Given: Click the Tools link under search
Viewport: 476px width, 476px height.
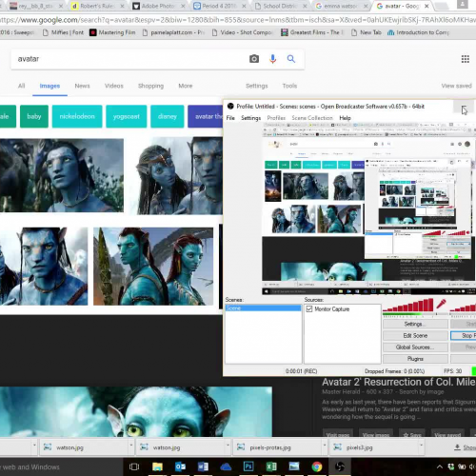Looking at the screenshot, I should click(289, 86).
